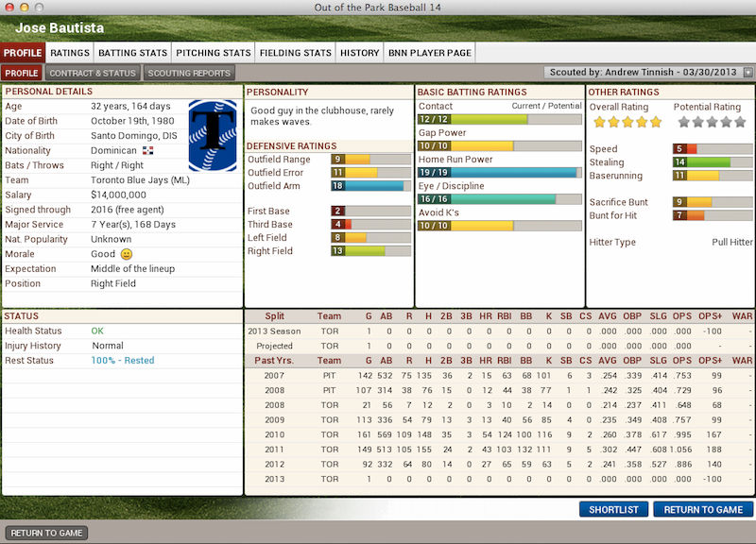Click the HR header in the Past Yrs. row

point(485,361)
